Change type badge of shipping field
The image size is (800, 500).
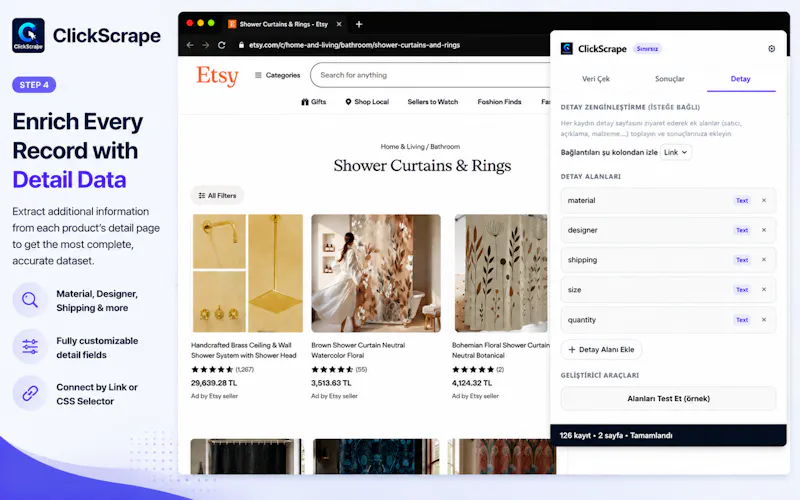click(742, 260)
